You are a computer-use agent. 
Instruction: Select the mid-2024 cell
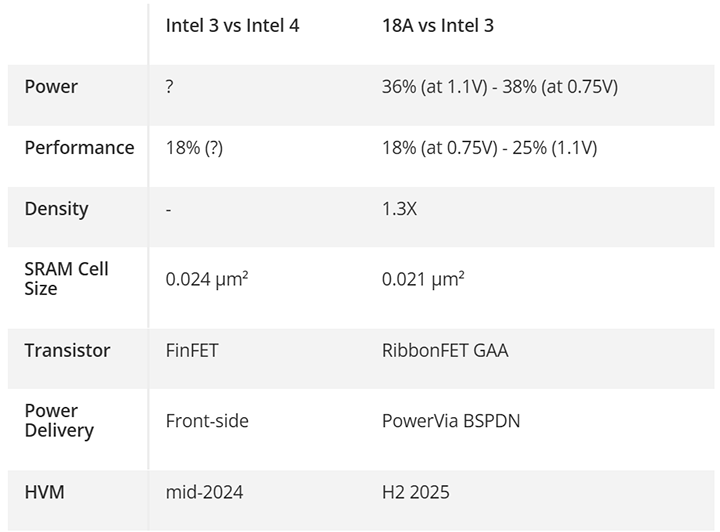coord(203,493)
